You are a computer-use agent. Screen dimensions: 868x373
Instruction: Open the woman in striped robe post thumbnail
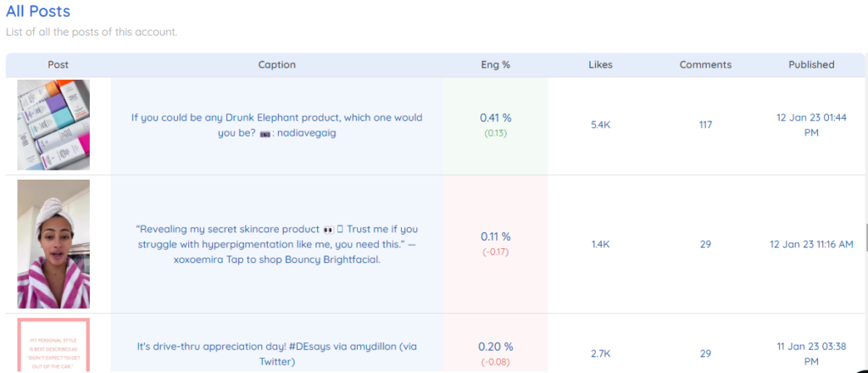coord(53,244)
